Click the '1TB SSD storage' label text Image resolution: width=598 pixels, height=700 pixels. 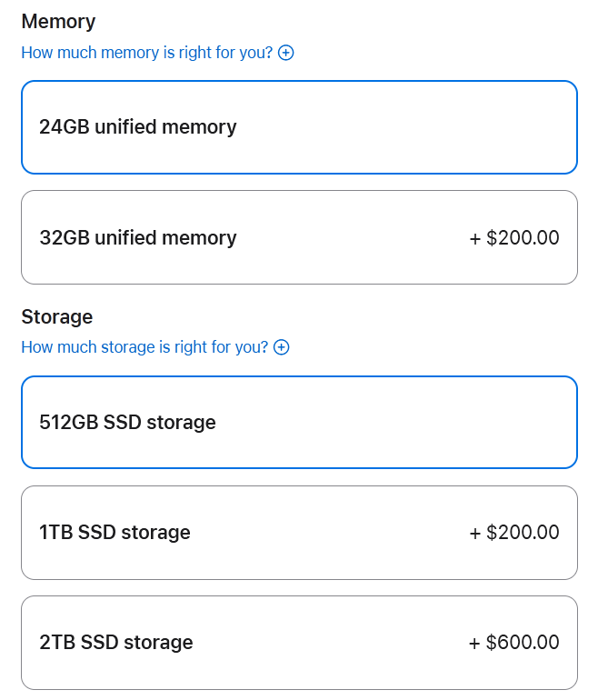[x=115, y=532]
